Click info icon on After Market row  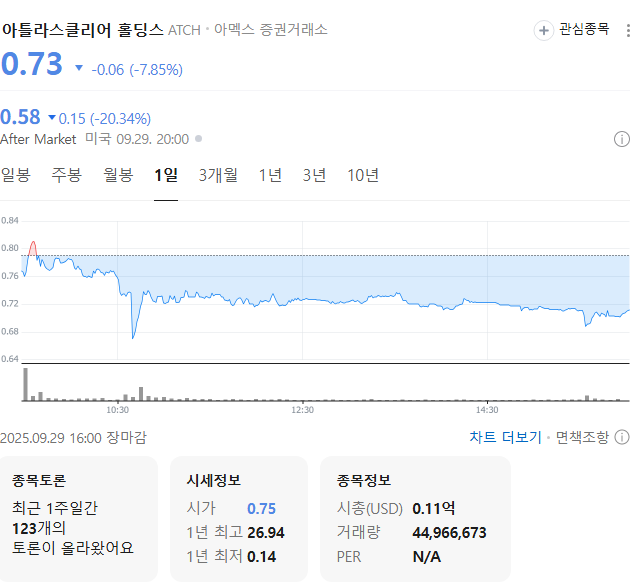coord(621,139)
